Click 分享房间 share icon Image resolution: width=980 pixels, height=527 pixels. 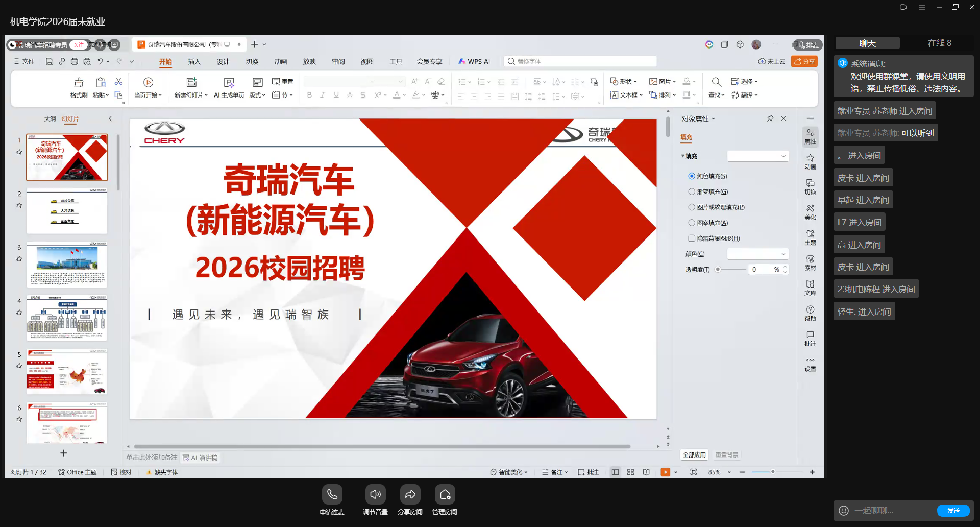point(410,494)
